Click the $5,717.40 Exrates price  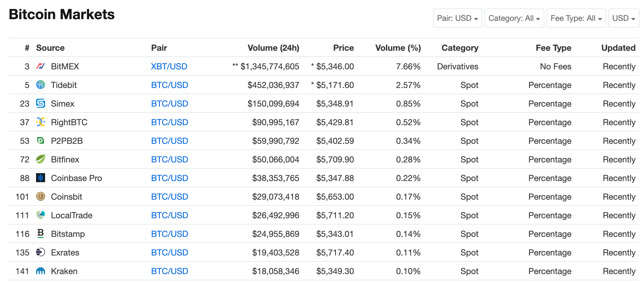[x=335, y=252]
